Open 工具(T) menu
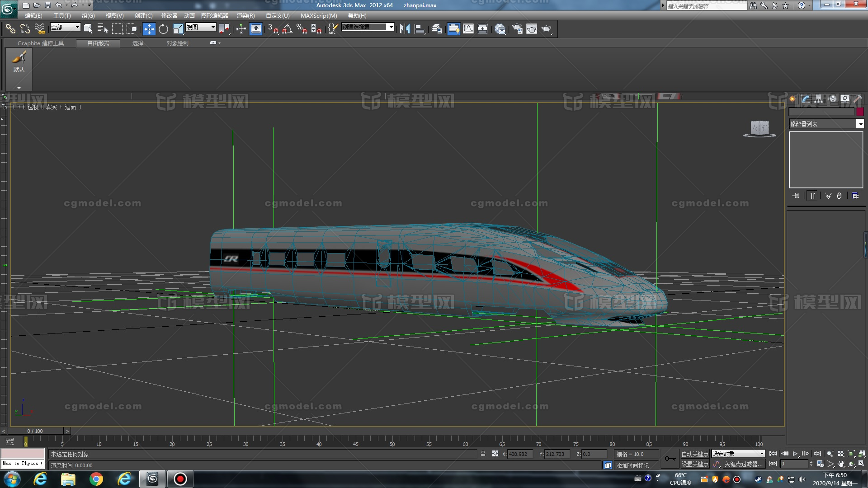Image resolution: width=868 pixels, height=488 pixels. coord(62,15)
